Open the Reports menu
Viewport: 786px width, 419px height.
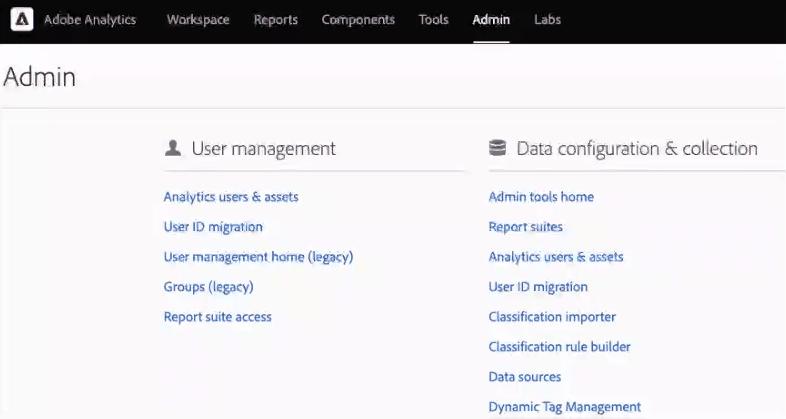pyautogui.click(x=276, y=20)
